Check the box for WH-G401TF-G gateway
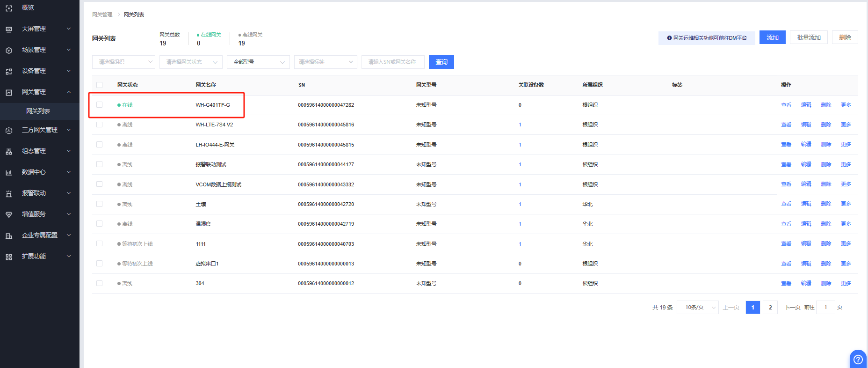The image size is (868, 368). 99,105
